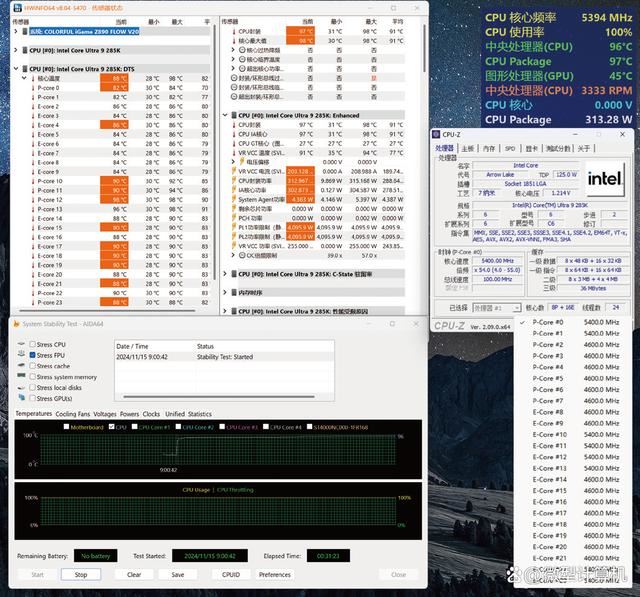Screen dimensions: 640x597
Task: Select P-Core #0 in the core list
Action: (548, 323)
